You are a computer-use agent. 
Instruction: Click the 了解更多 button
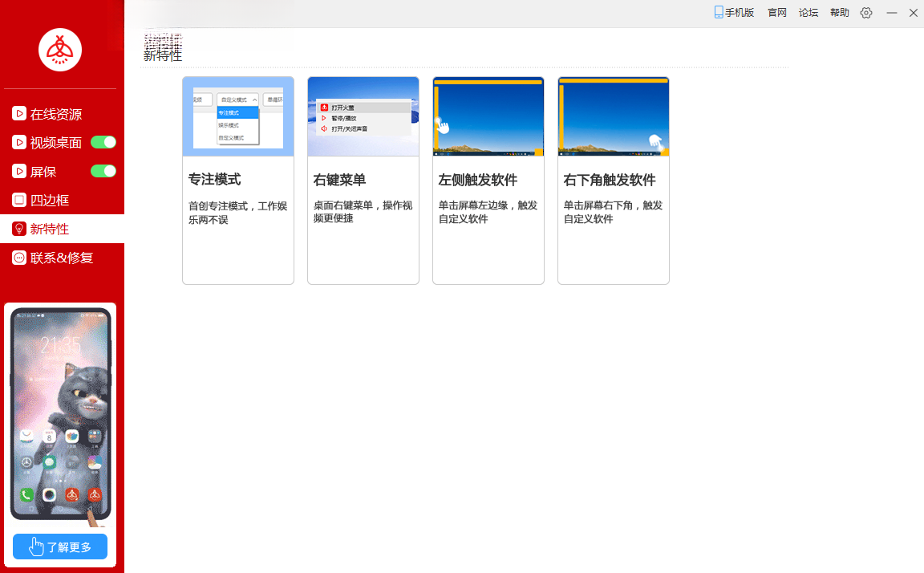point(60,547)
